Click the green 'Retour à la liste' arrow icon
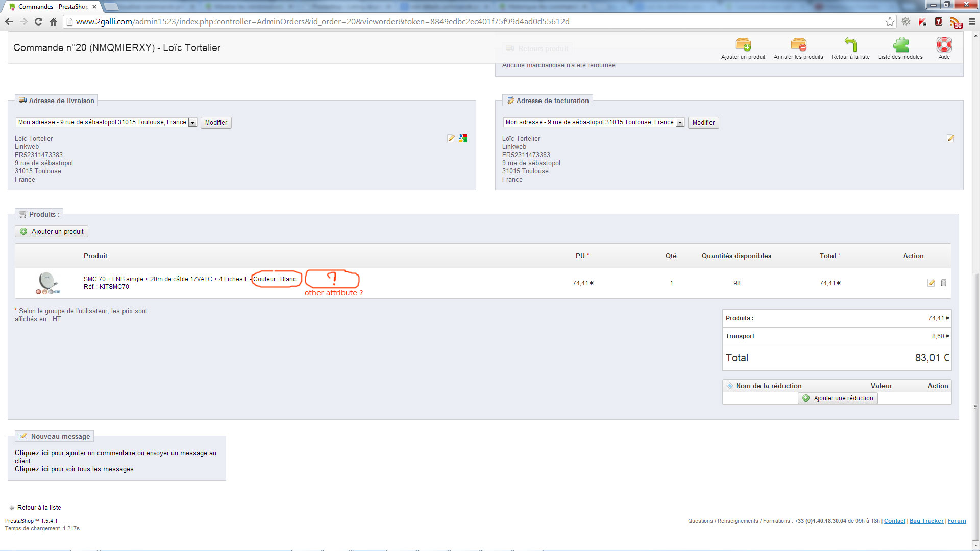The width and height of the screenshot is (980, 551). [x=850, y=45]
